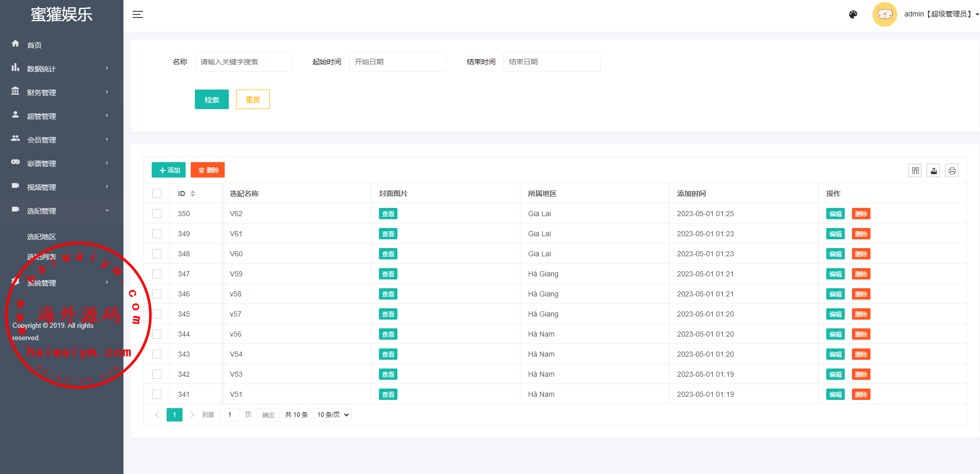Click 查看 cover image for row V62
980x474 pixels.
coord(388,214)
